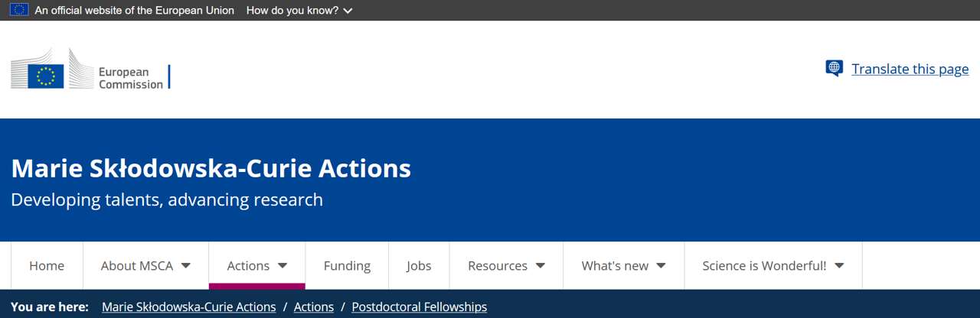
Task: Open Science is Wonderful! dropdown arrow
Action: click(x=839, y=265)
